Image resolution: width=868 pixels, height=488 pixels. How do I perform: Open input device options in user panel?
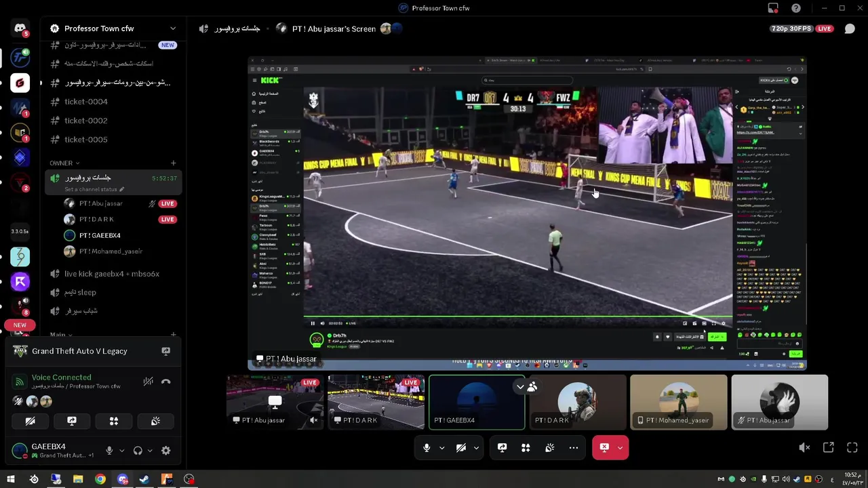click(x=122, y=451)
